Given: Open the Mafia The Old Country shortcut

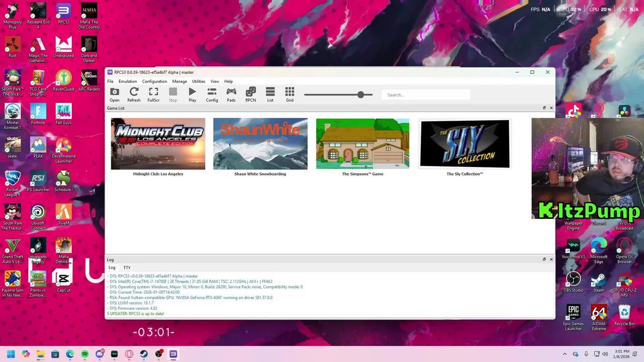Looking at the screenshot, I should point(89,16).
